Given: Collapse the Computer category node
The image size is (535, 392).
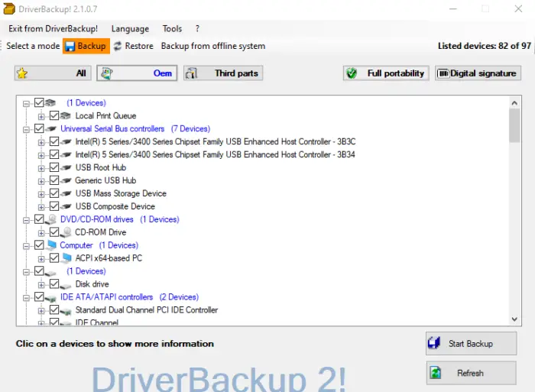Looking at the screenshot, I should [x=26, y=246].
